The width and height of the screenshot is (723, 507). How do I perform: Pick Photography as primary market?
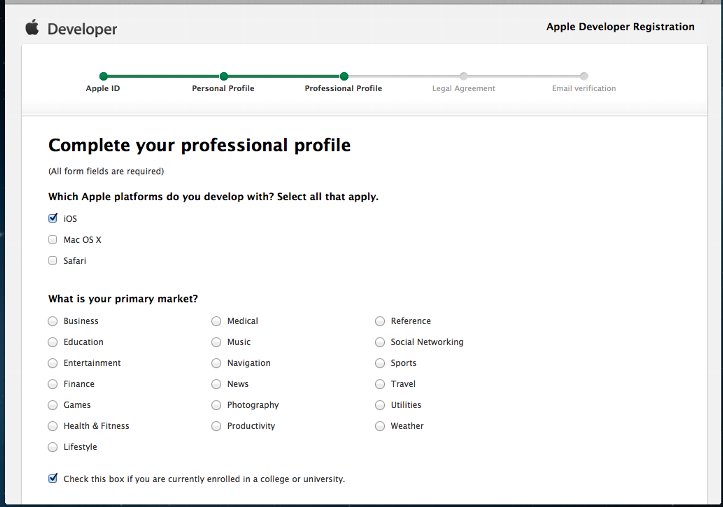[x=217, y=405]
